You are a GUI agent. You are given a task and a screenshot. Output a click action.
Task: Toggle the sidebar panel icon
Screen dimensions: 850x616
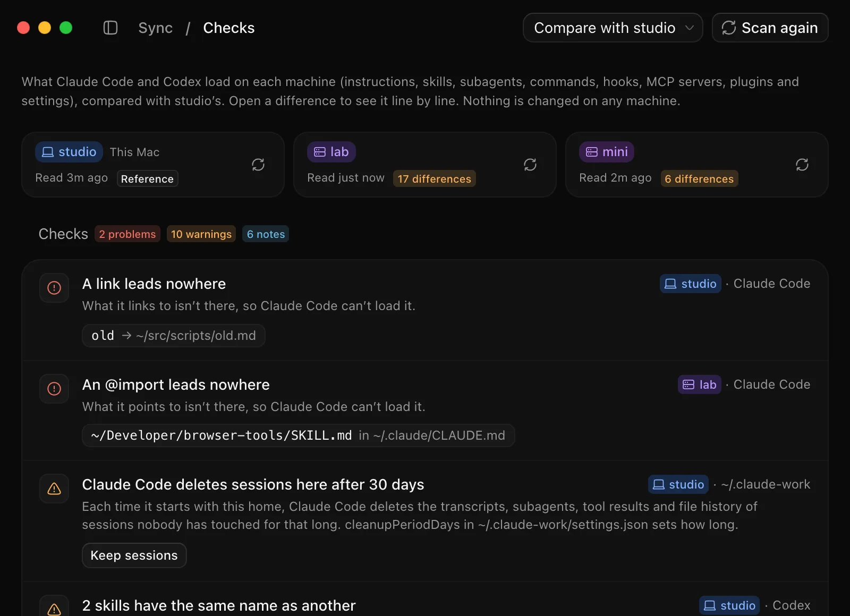click(x=110, y=28)
